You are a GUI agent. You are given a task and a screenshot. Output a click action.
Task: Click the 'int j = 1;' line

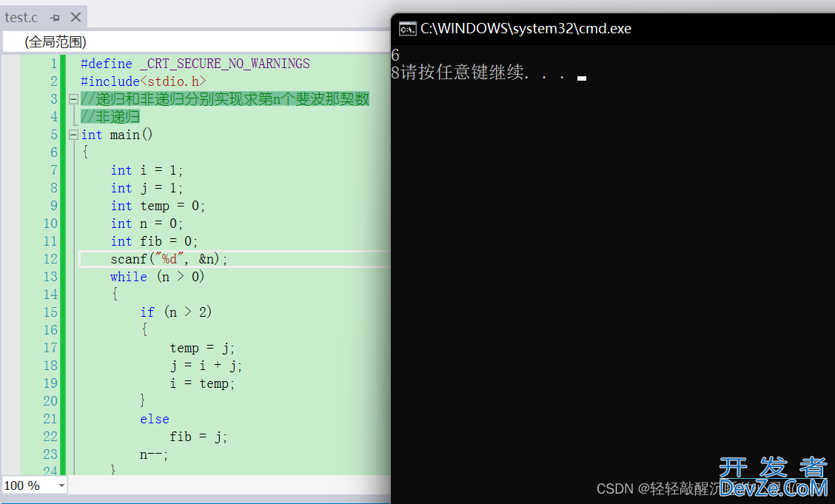147,188
